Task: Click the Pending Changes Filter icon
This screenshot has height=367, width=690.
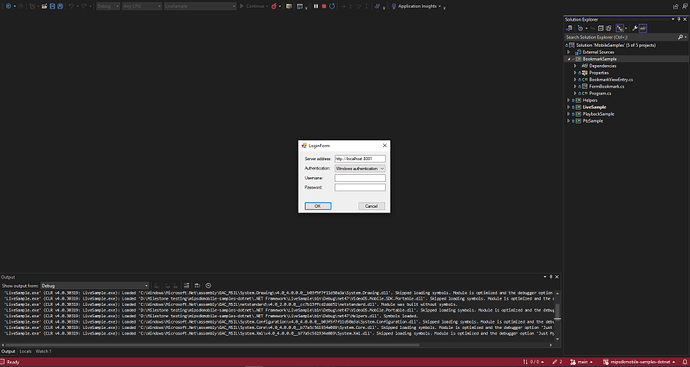Action: pyautogui.click(x=580, y=28)
